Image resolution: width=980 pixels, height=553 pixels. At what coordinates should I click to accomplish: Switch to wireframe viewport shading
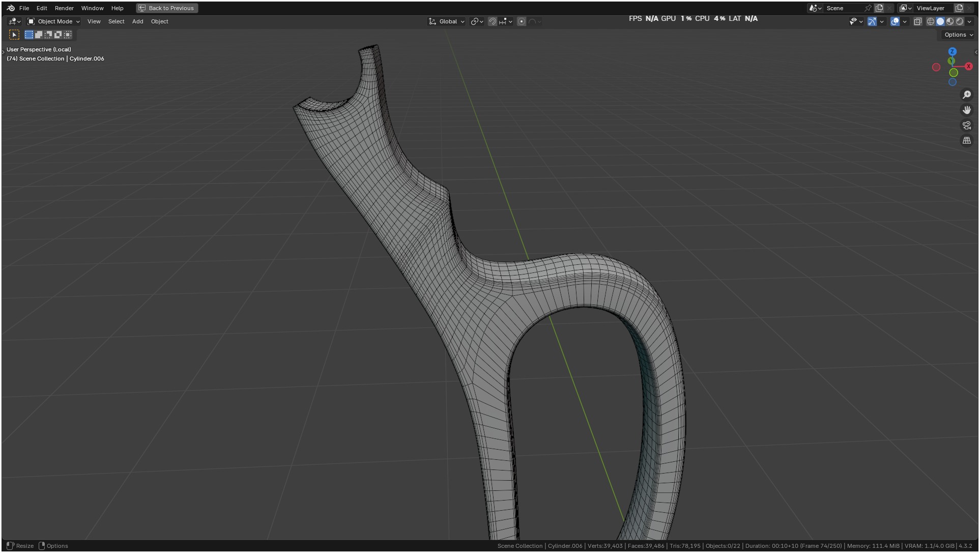[x=931, y=21]
